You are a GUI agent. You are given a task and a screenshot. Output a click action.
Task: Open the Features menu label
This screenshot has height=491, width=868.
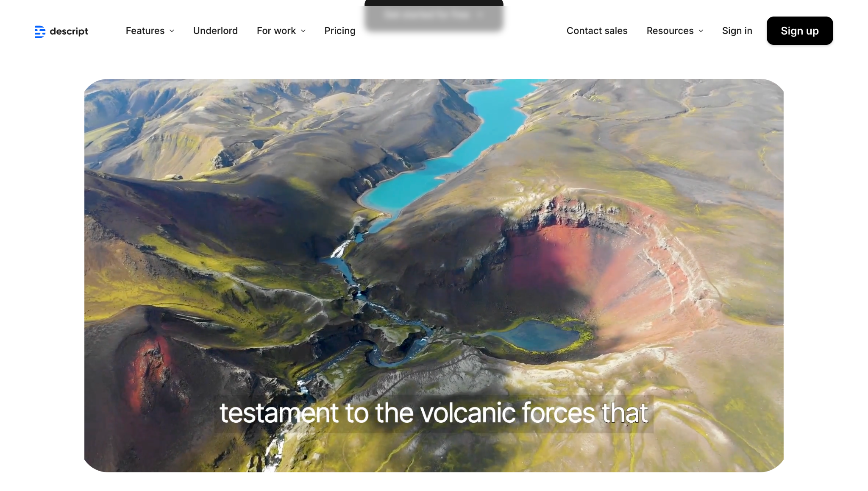pos(145,31)
